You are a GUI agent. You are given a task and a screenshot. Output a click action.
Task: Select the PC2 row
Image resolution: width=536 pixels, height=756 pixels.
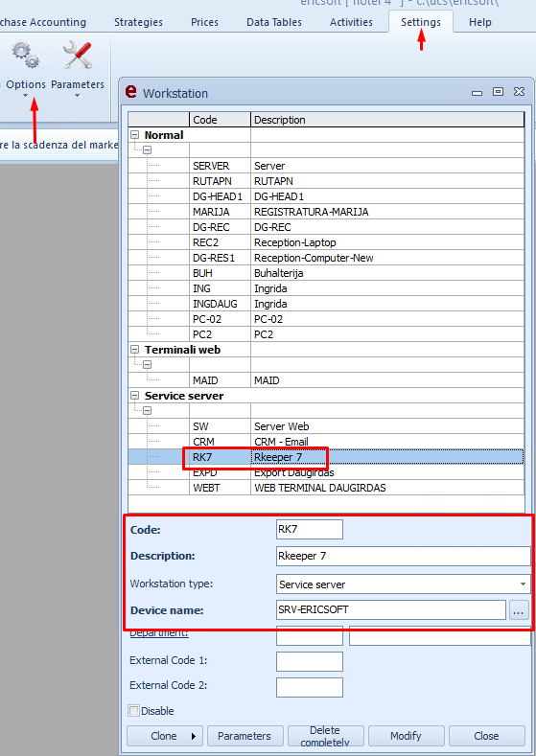tap(326, 334)
